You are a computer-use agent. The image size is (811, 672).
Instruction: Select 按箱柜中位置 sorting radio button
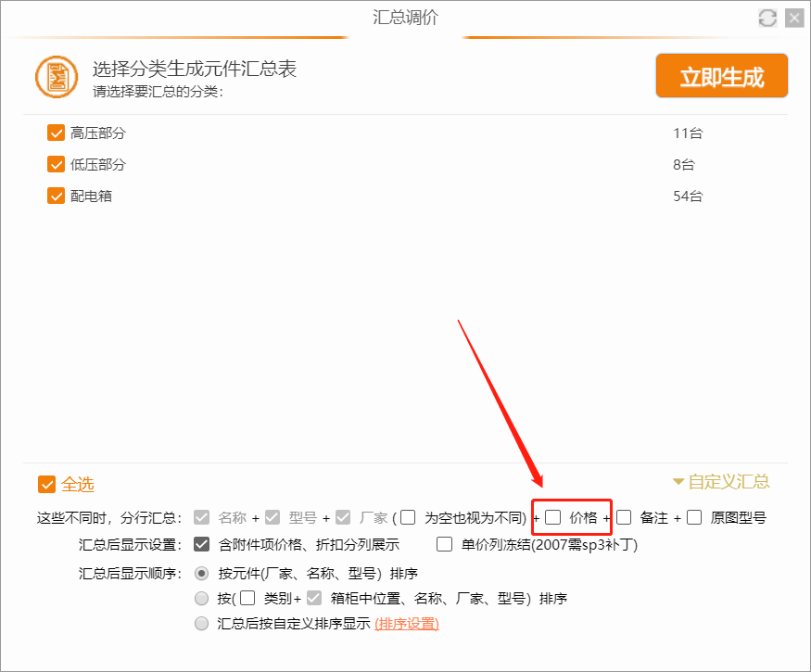point(201,599)
